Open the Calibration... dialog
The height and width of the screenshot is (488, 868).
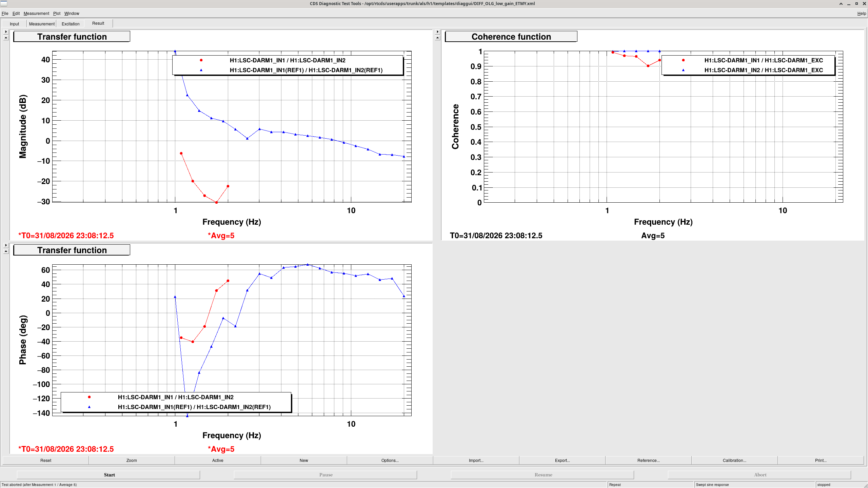pyautogui.click(x=734, y=460)
